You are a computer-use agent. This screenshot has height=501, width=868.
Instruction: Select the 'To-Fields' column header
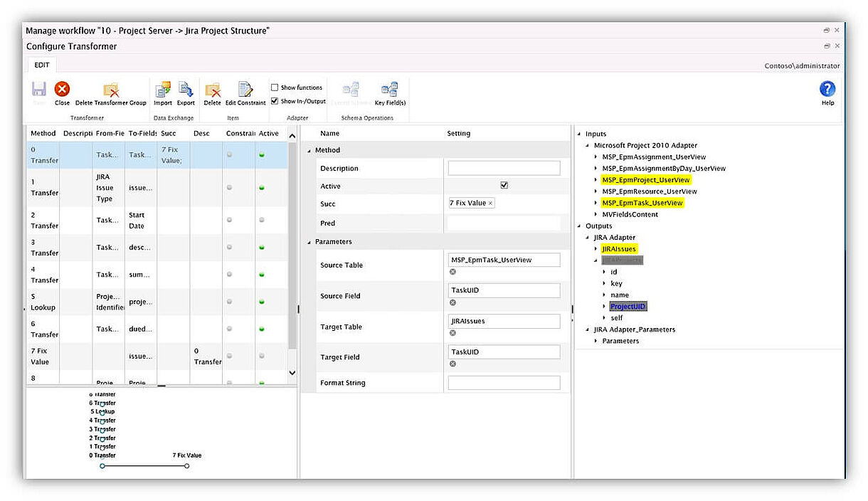pos(142,133)
